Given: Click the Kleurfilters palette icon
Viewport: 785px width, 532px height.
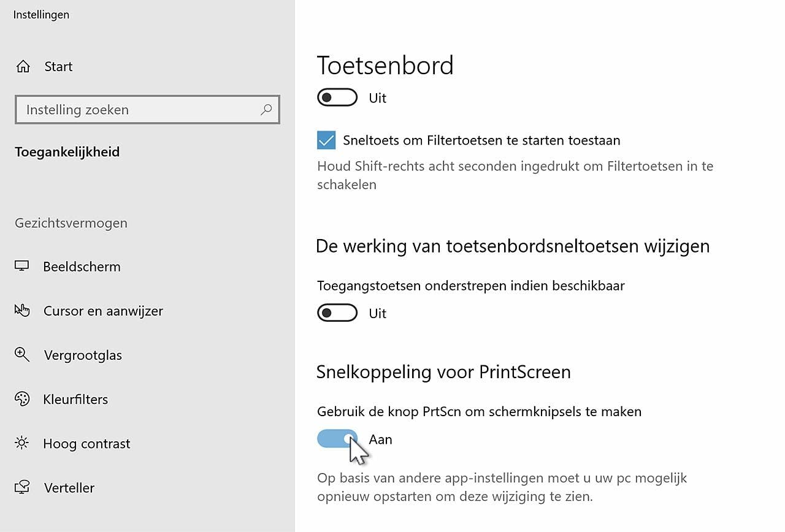Looking at the screenshot, I should click(x=22, y=399).
